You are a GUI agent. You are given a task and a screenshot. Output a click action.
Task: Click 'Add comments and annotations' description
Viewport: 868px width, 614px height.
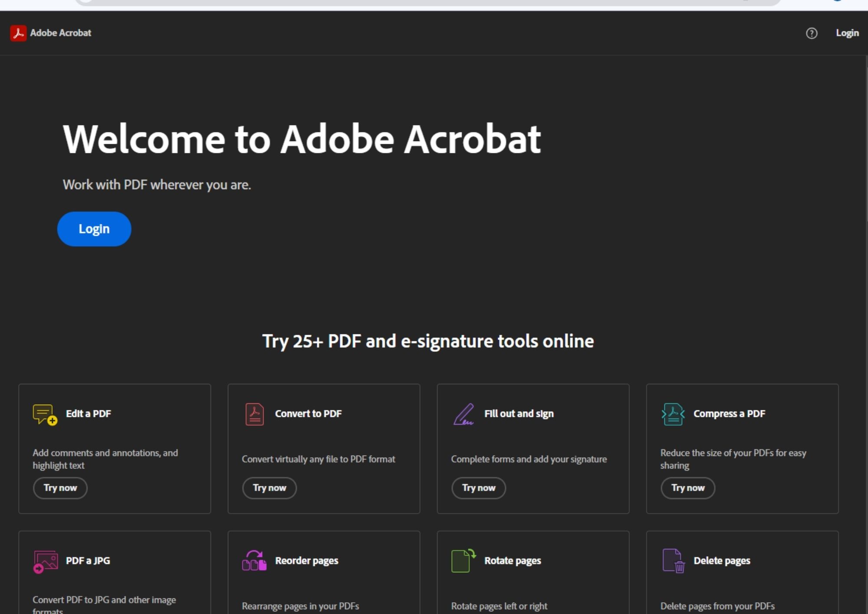click(105, 459)
